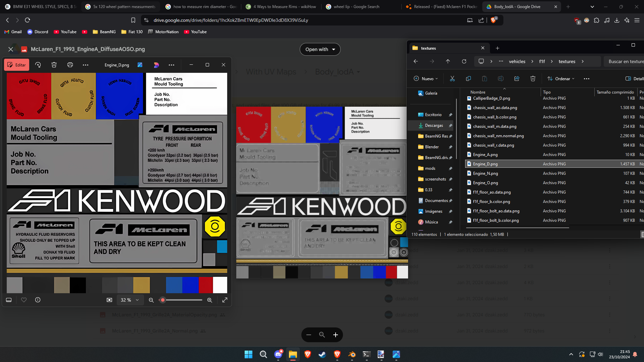Screen dimensions: 644x362
Task: Open Steam from the taskbar
Action: (322, 354)
